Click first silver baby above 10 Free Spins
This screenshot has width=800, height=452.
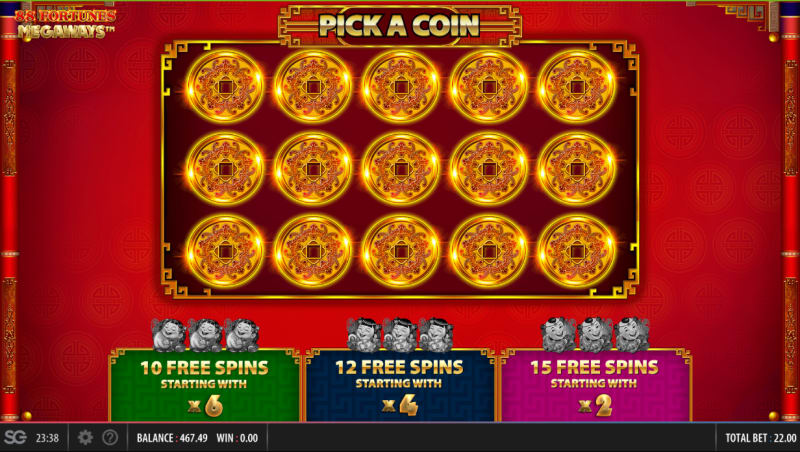169,335
